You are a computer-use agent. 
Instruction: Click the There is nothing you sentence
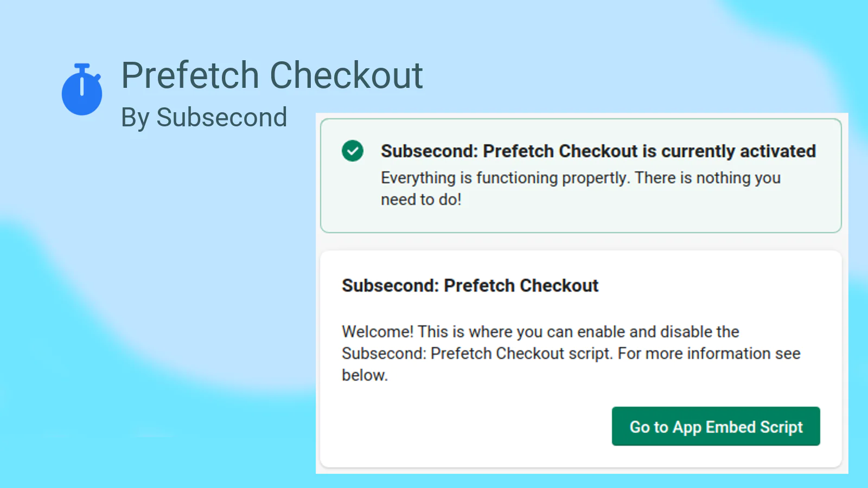(x=707, y=178)
